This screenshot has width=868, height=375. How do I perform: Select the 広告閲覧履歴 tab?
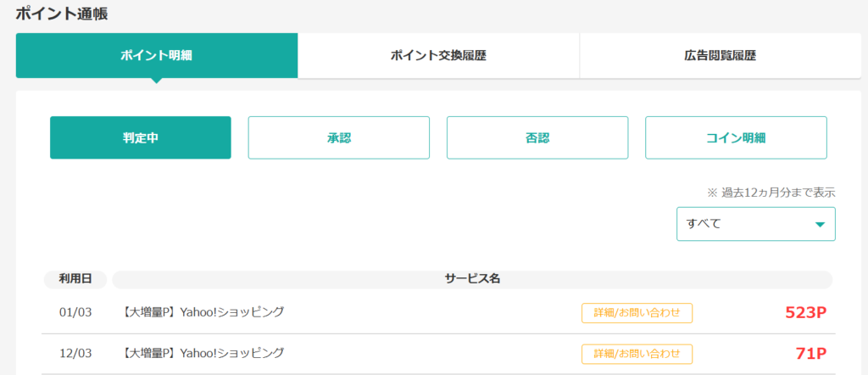[720, 56]
